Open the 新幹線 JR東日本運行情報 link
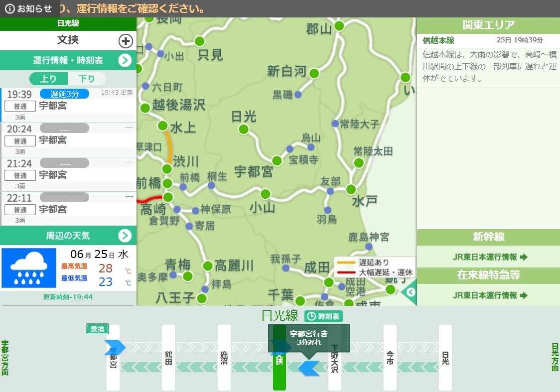560x392 pixels. (x=490, y=257)
